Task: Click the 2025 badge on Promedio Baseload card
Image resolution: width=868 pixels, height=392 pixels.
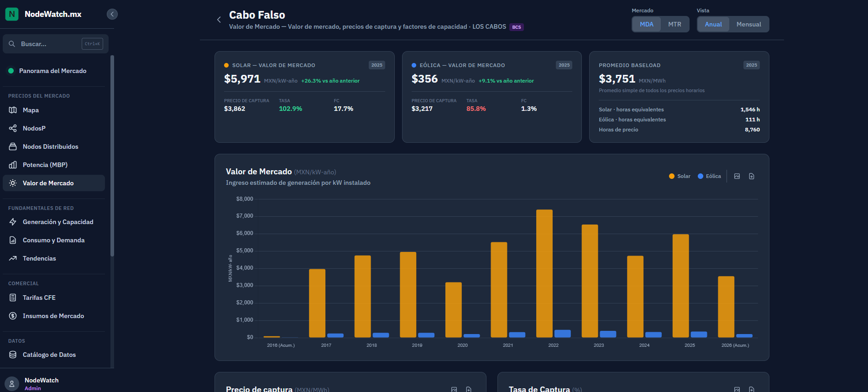Action: click(x=752, y=65)
